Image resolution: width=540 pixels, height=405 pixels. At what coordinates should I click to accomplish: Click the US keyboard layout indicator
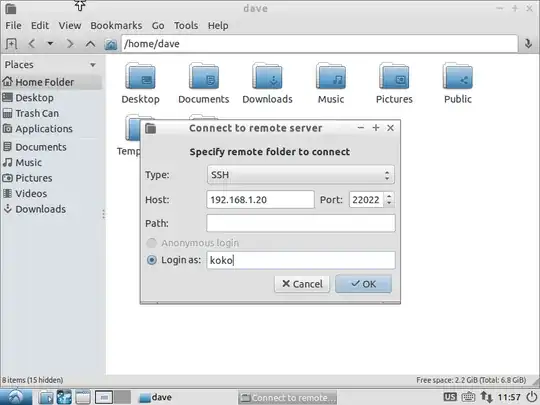(450, 397)
